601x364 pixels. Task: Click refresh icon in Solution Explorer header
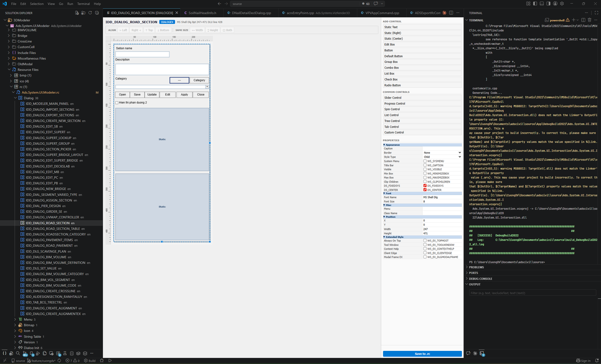pyautogui.click(x=90, y=13)
